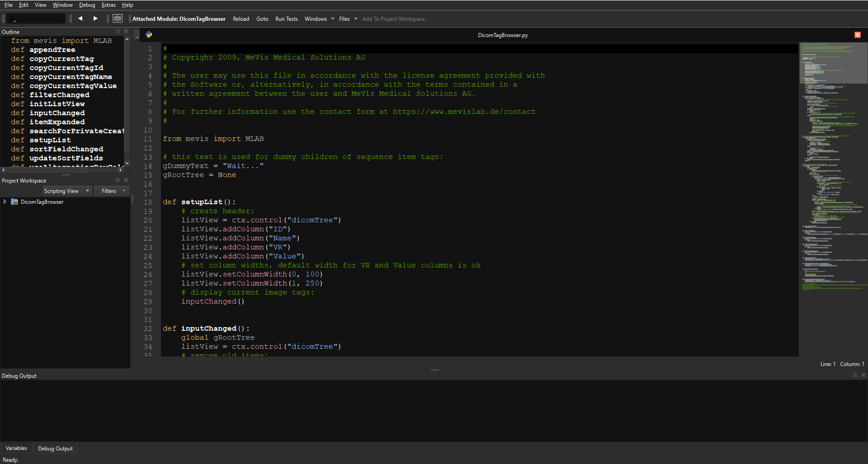Click the OK panel toolbar icon
Screen dimensions: 868x464
[118, 19]
